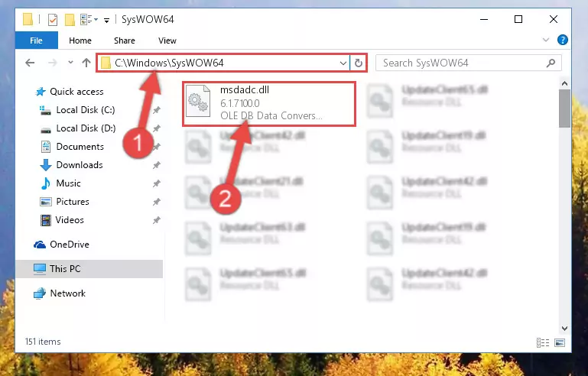Viewport: 588px width, 376px height.
Task: Switch to large icons view in status bar
Action: point(560,342)
